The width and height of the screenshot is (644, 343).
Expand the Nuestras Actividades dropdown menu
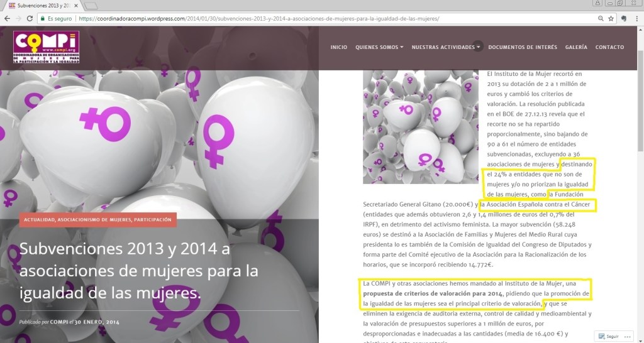pyautogui.click(x=446, y=47)
